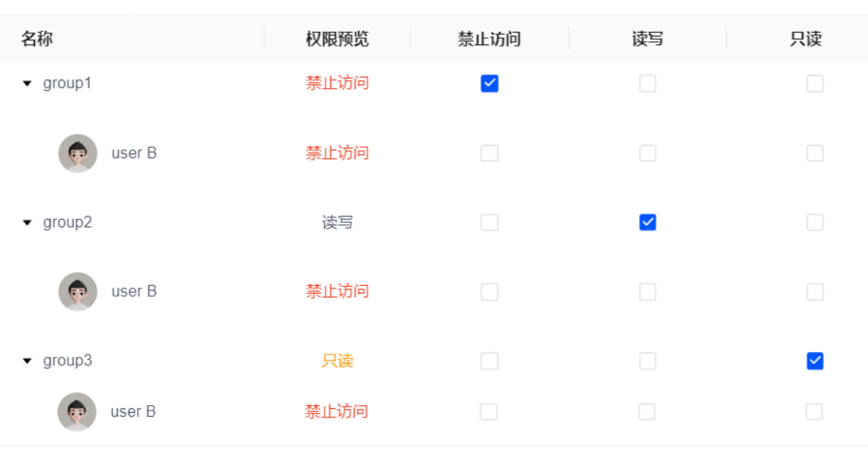Image resolution: width=868 pixels, height=451 pixels.
Task: Check 只读 checkbox for group2
Action: click(815, 223)
